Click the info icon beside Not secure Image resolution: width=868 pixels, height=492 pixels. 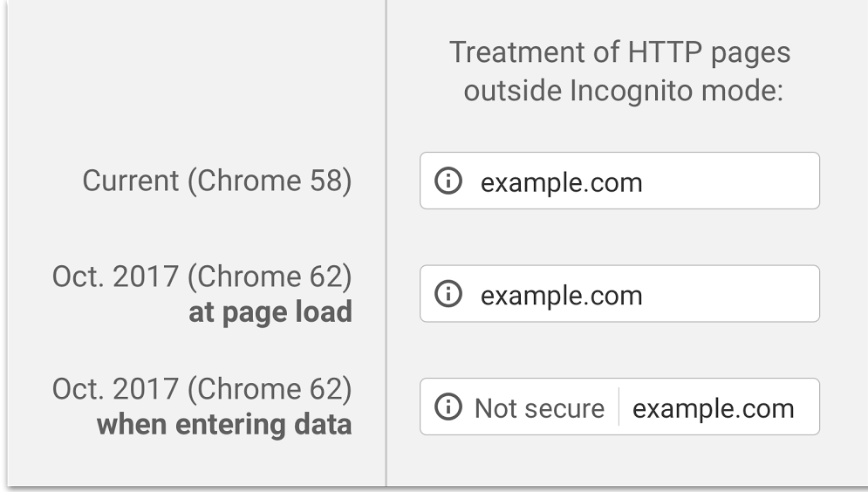tap(448, 407)
